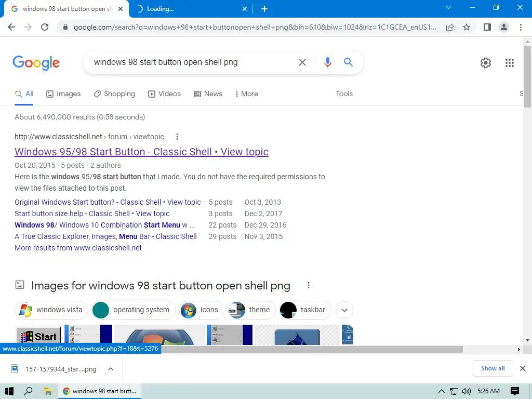Switch to the News search tab

coord(208,94)
